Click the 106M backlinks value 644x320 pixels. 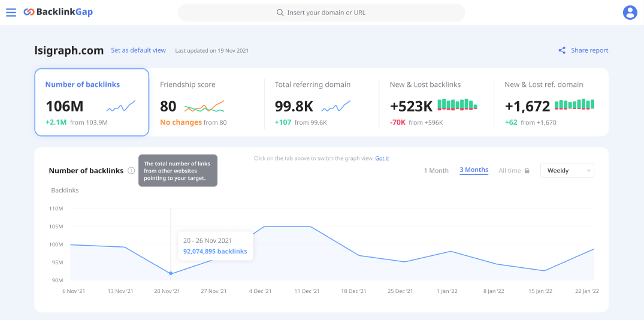(65, 107)
